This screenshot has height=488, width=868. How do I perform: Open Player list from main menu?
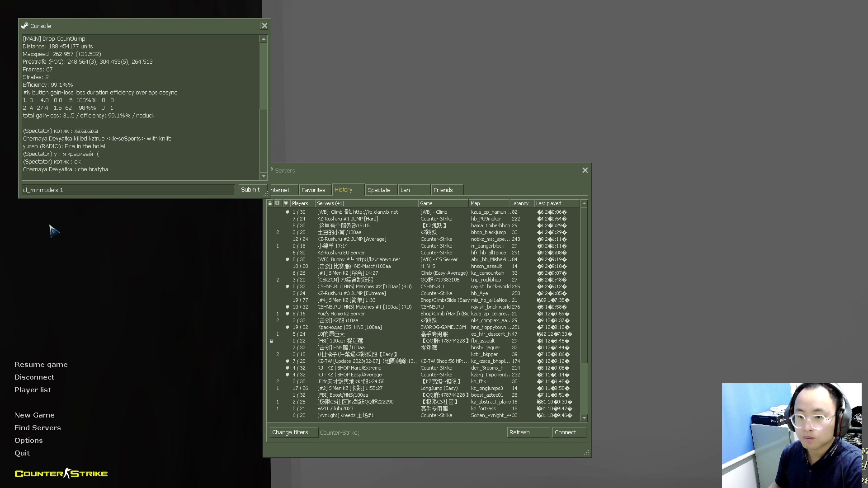click(33, 390)
